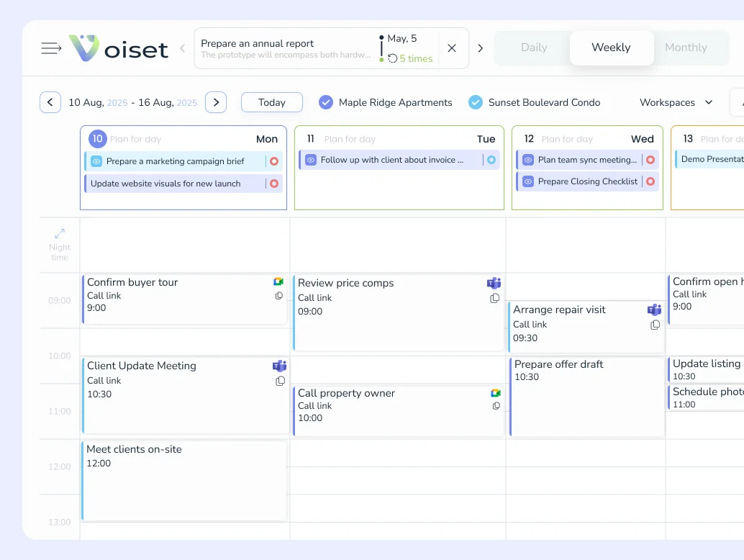Click the Google Meet icon on Call property owner
This screenshot has height=560, width=744.
pyautogui.click(x=496, y=393)
